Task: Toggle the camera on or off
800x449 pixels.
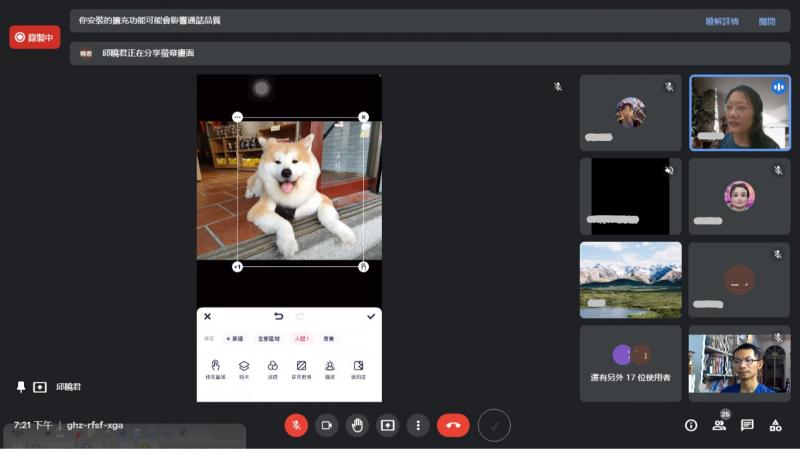Action: (x=326, y=425)
